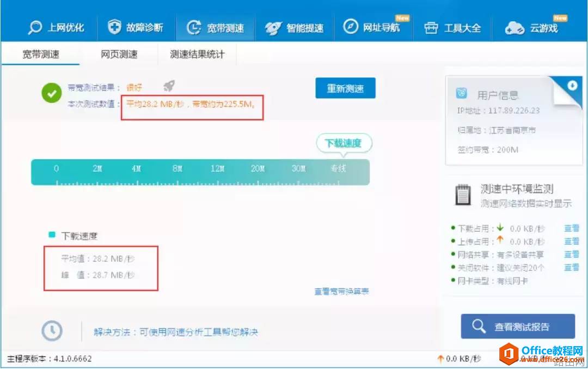
Task: Open the 故障诊断 menu label
Action: point(145,27)
